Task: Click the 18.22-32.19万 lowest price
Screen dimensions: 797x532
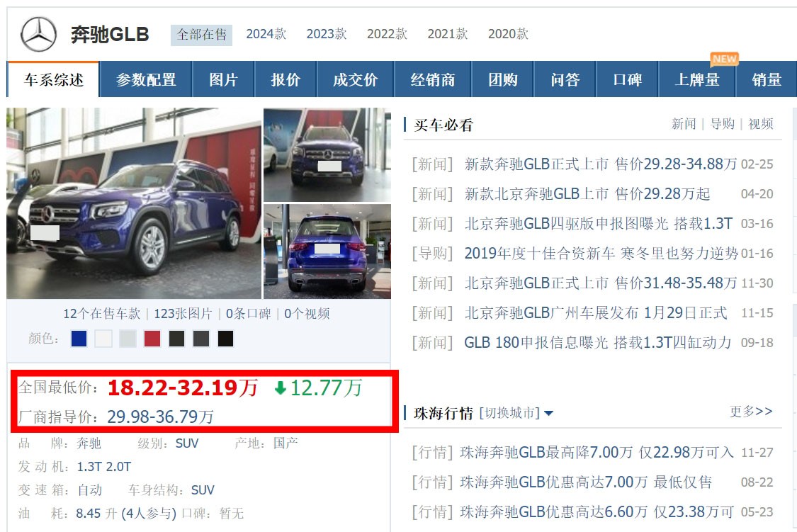Action: [x=183, y=387]
